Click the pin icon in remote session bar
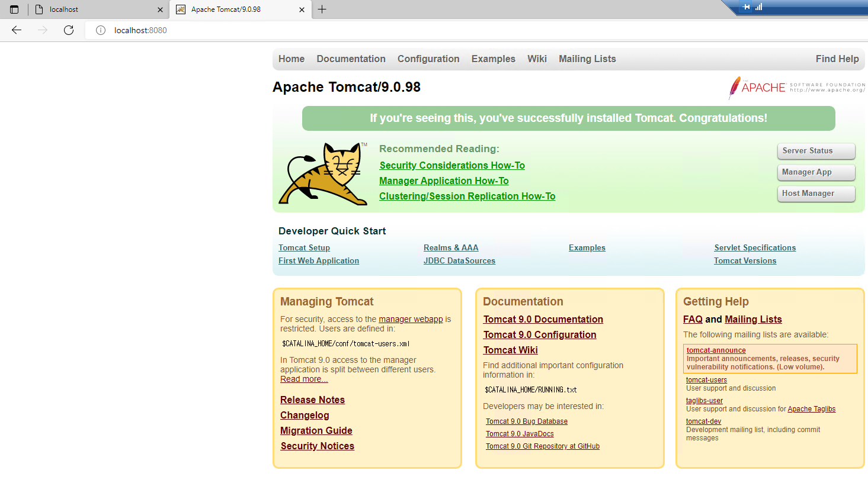This screenshot has height=483, width=868. click(746, 7)
